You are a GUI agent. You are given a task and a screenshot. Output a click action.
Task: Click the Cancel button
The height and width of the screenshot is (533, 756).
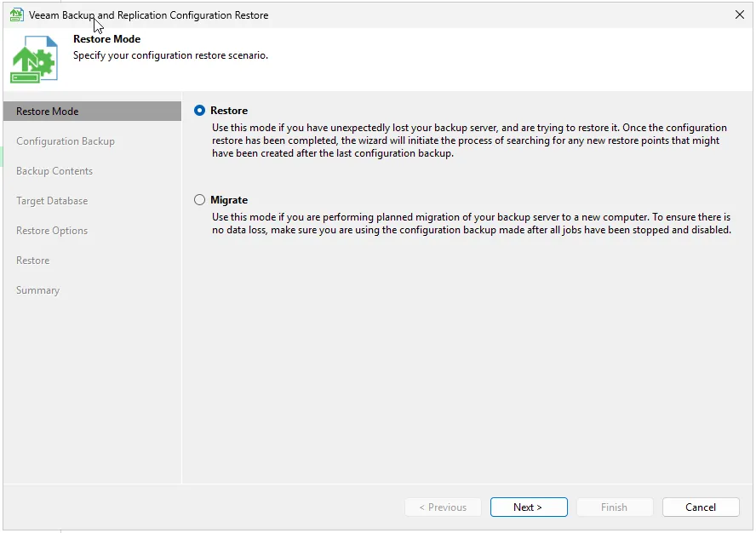point(701,507)
